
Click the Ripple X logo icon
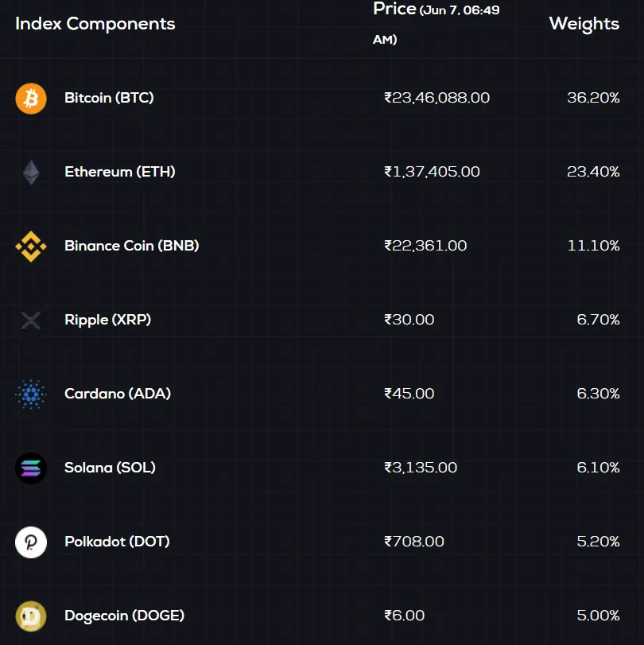(31, 321)
